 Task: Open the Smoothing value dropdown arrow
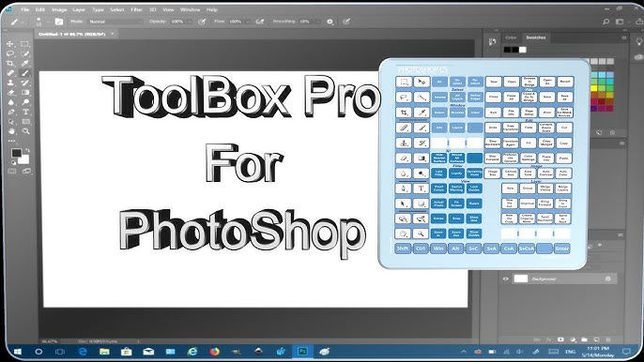pyautogui.click(x=317, y=22)
